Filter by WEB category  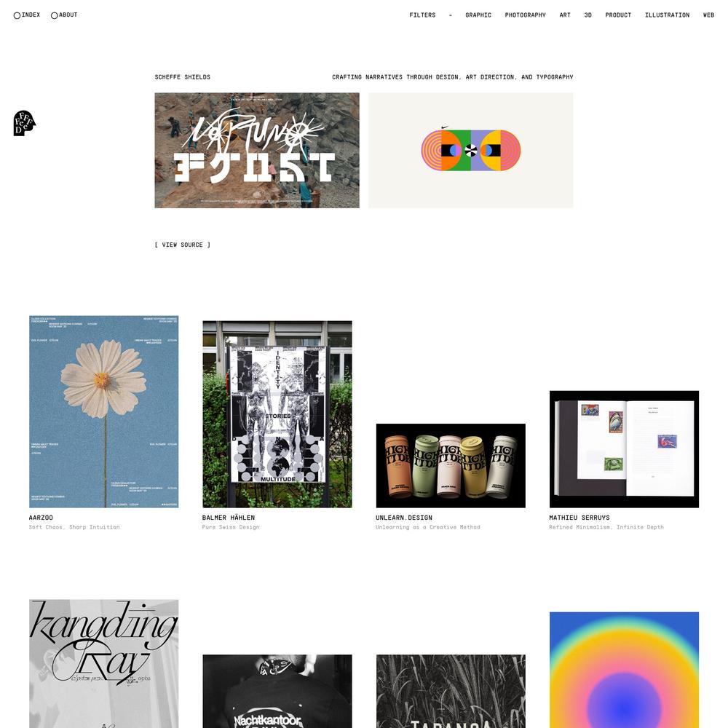click(708, 15)
